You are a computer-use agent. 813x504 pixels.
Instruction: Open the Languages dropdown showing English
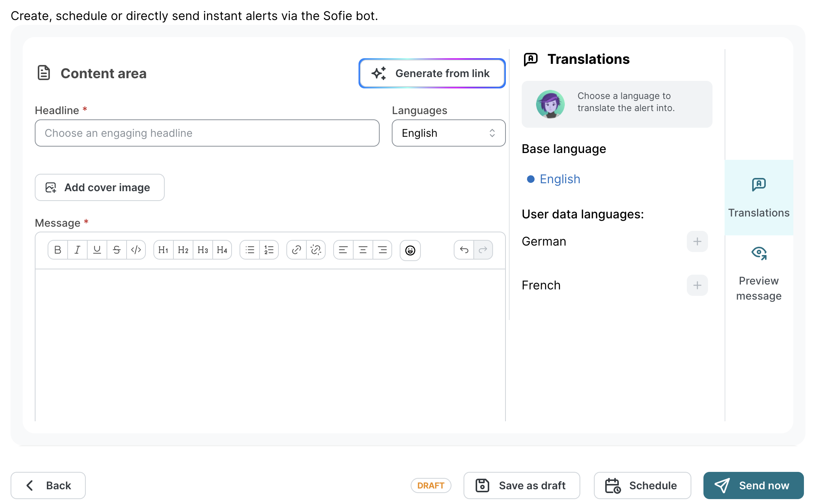(448, 133)
